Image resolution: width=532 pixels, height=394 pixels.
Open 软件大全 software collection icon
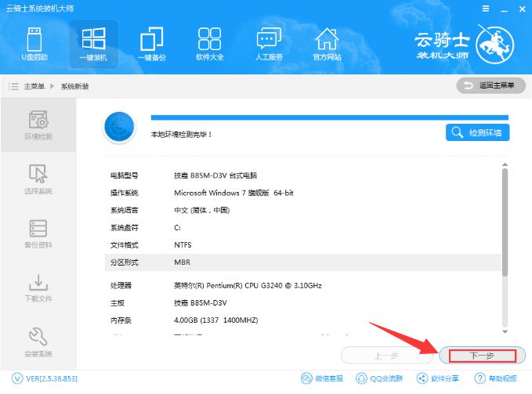point(209,44)
